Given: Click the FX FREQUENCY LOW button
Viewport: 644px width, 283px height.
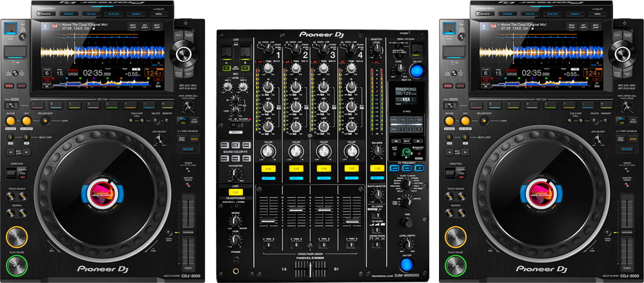Looking at the screenshot, I should [395, 168].
